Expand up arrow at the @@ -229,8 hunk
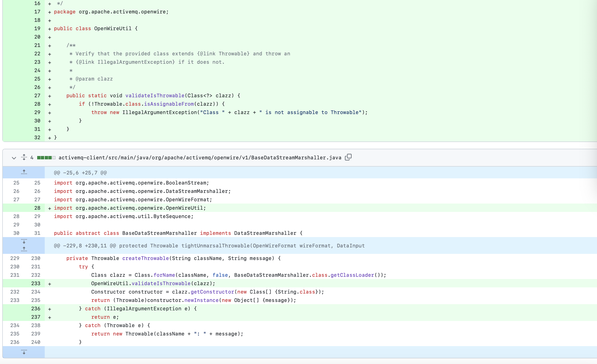Screen dimensions: 597x364 24,249
